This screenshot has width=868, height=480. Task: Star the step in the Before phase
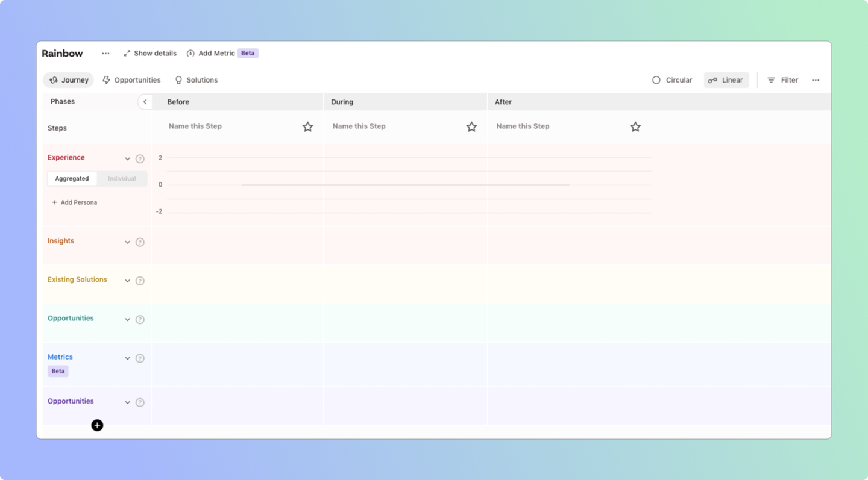[x=307, y=126]
